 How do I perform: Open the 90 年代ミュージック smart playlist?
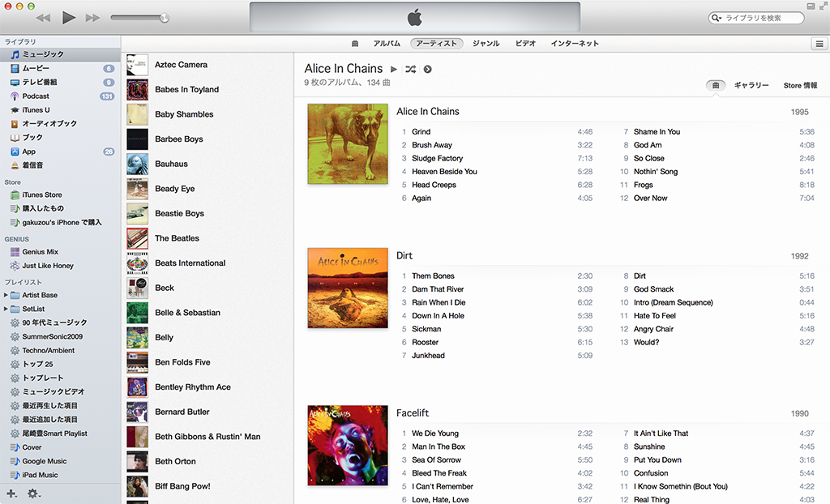pos(60,322)
